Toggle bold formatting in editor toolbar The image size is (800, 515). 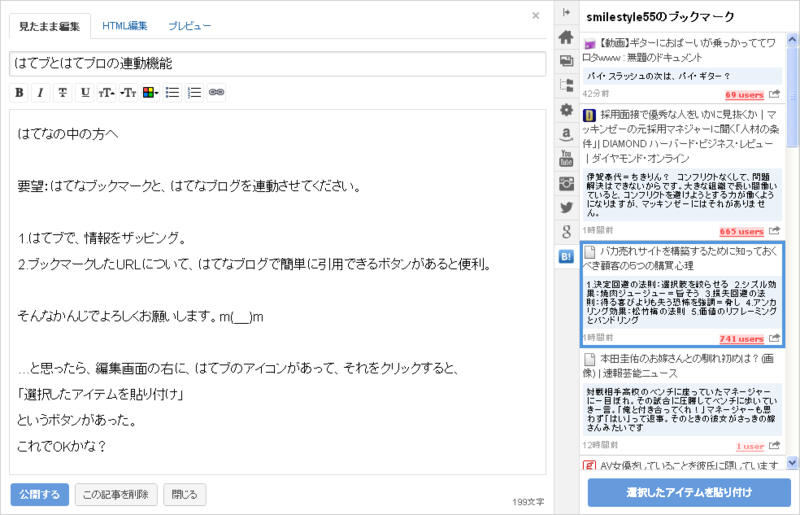coord(19,92)
